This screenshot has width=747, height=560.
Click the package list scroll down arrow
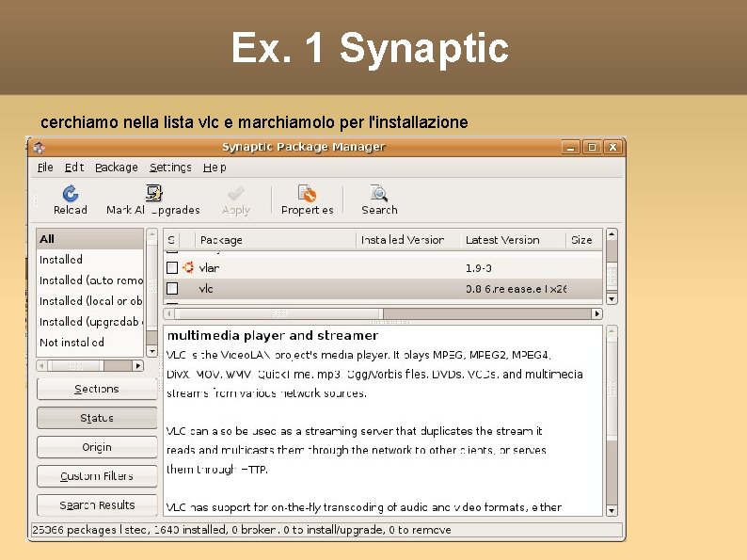pyautogui.click(x=612, y=299)
